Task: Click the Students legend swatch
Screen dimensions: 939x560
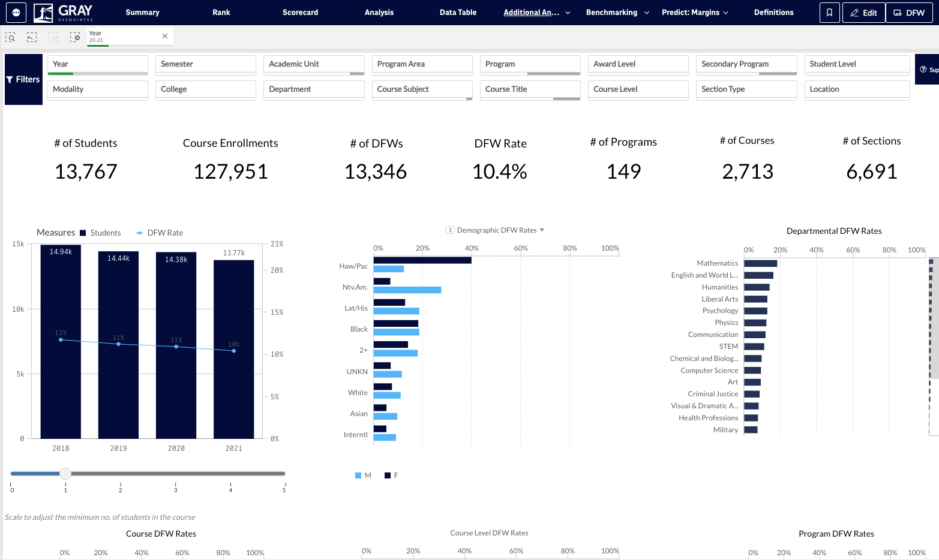Action: (83, 233)
